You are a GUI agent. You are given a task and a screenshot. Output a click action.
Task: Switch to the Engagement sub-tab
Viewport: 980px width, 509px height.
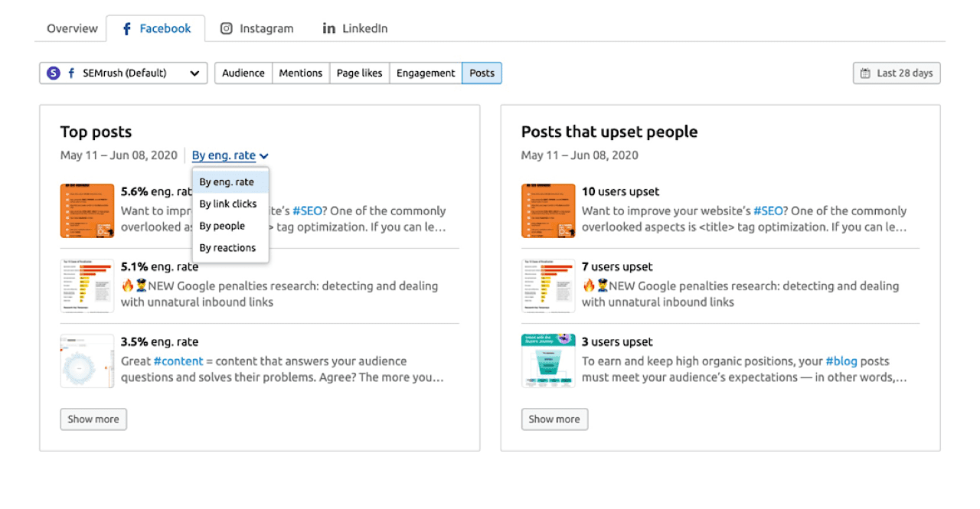point(425,73)
